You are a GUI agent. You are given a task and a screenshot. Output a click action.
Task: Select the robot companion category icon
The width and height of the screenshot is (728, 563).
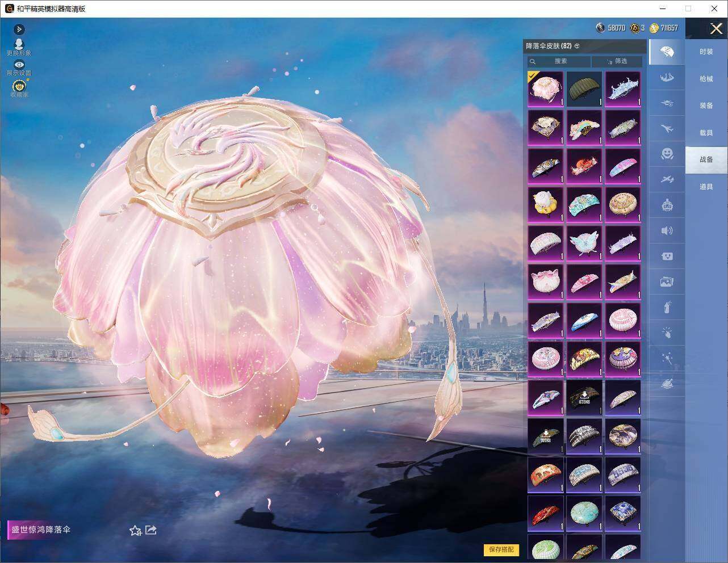(x=667, y=205)
